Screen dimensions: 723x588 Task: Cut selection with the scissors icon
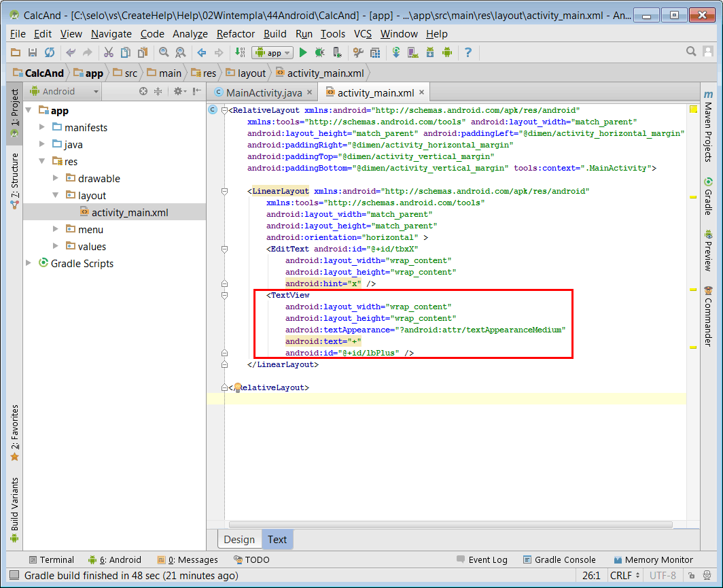[108, 52]
